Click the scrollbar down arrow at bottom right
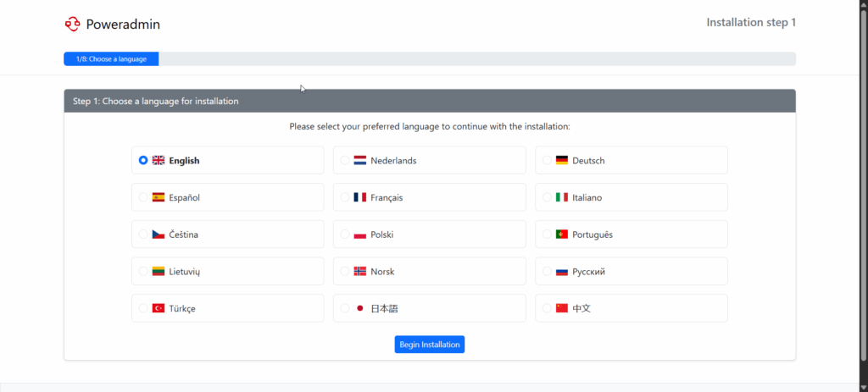Image resolution: width=868 pixels, height=392 pixels. pyautogui.click(x=864, y=387)
